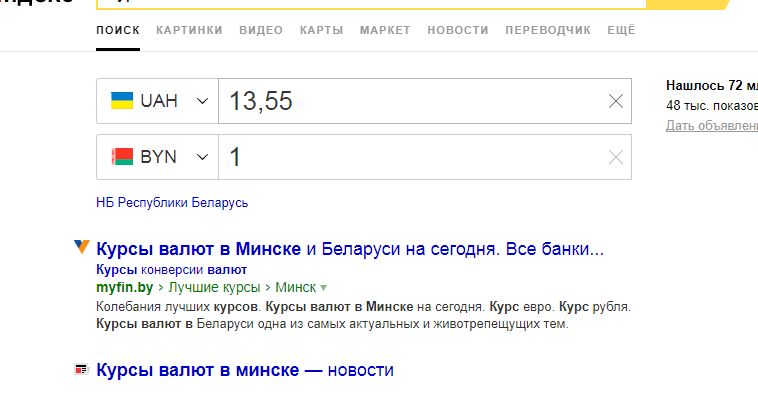Click the Курсы конверсии валют sublink
This screenshot has height=394, width=758.
click(x=172, y=269)
